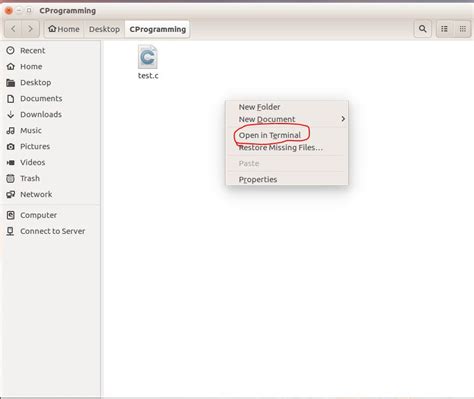Screen dimensions: 474x399
Task: Select the test.c file icon
Action: click(x=148, y=57)
